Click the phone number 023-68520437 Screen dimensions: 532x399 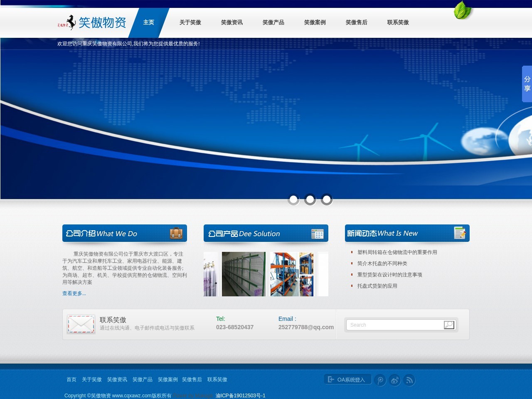235,327
